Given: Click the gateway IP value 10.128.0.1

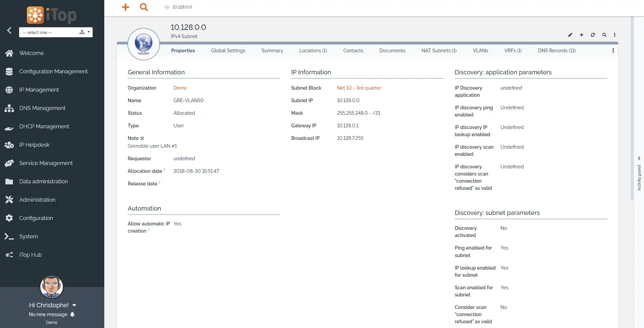Looking at the screenshot, I should pyautogui.click(x=347, y=126).
